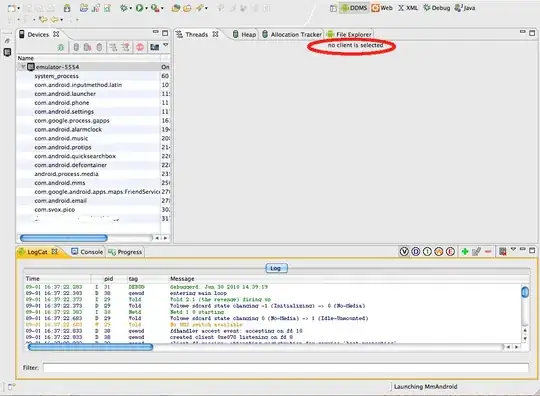Switch to the Heap tab
This screenshot has height=396, width=540.
tap(245, 34)
